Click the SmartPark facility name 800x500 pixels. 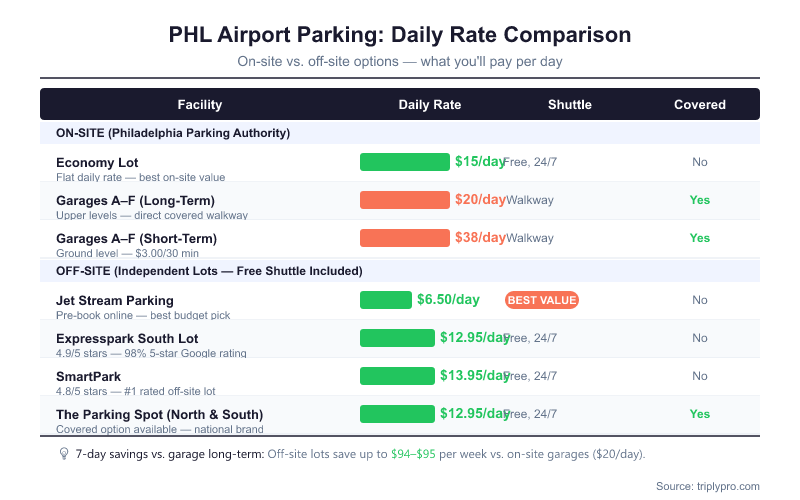coord(88,376)
